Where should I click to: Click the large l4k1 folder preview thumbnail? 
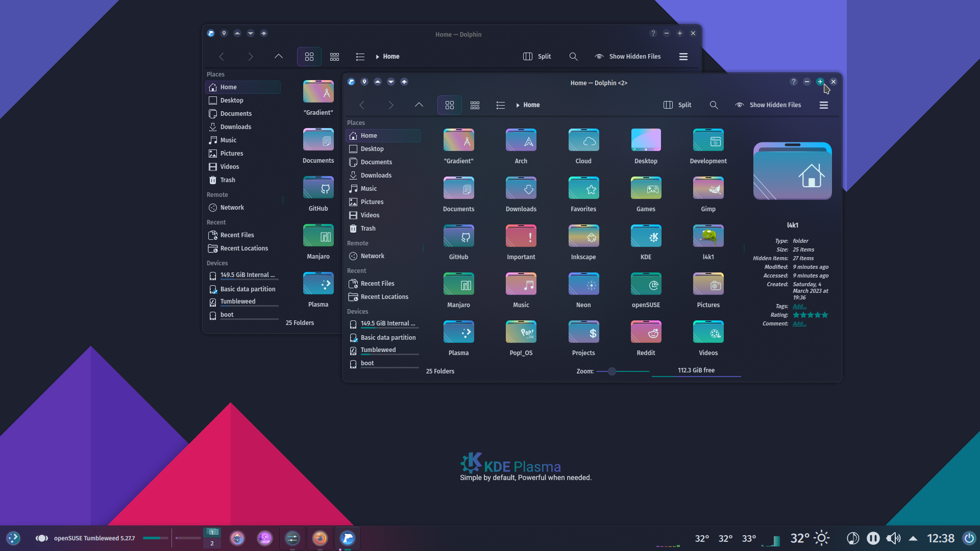792,171
